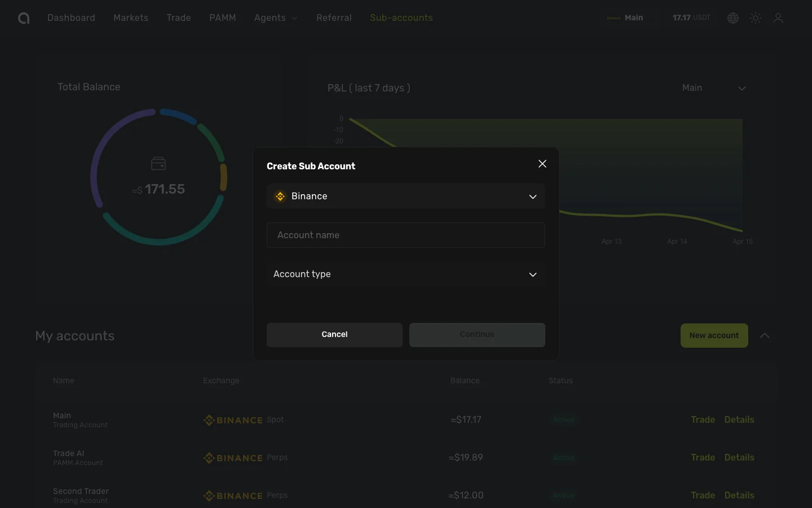Close the Create Sub Account dialog
812x508 pixels.
click(x=542, y=164)
